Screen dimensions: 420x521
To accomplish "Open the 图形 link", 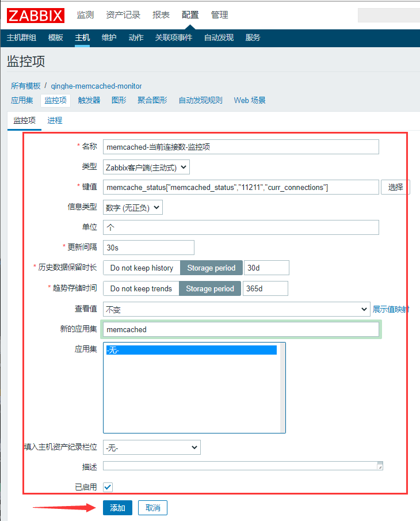I will (119, 100).
